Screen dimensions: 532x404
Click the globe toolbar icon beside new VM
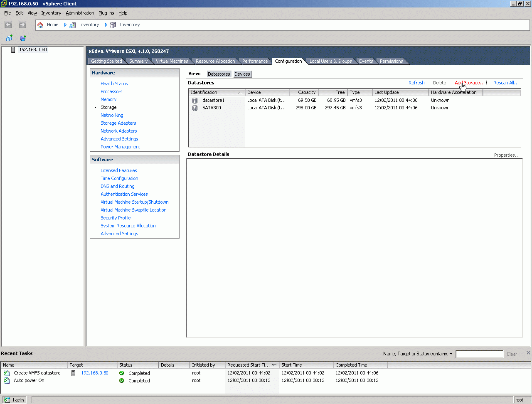click(23, 38)
